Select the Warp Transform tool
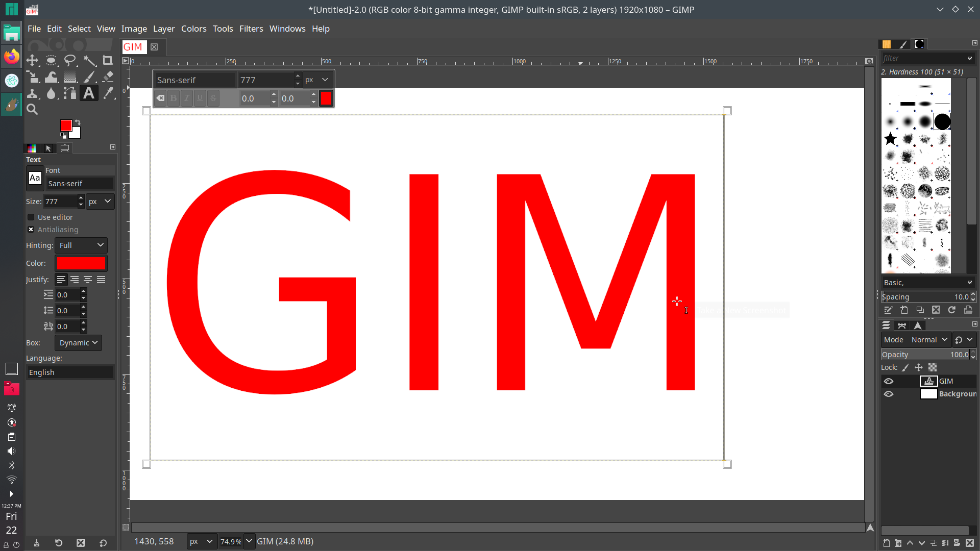The height and width of the screenshot is (551, 980). pos(51,77)
